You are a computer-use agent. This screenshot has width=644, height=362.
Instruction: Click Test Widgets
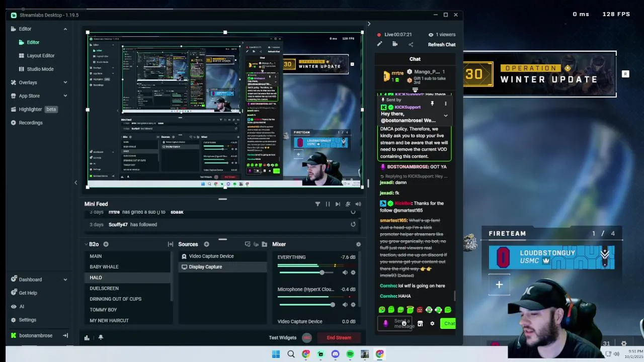coord(283,338)
